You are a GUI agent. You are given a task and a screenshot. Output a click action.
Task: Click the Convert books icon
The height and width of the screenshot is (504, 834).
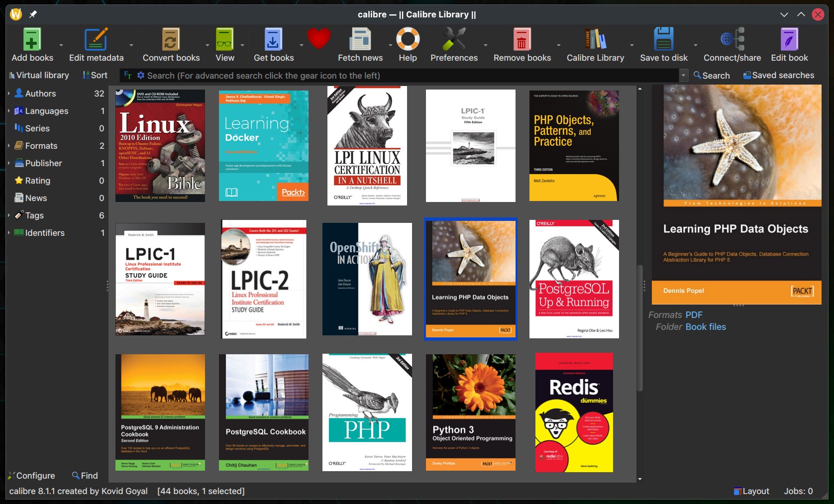click(171, 39)
